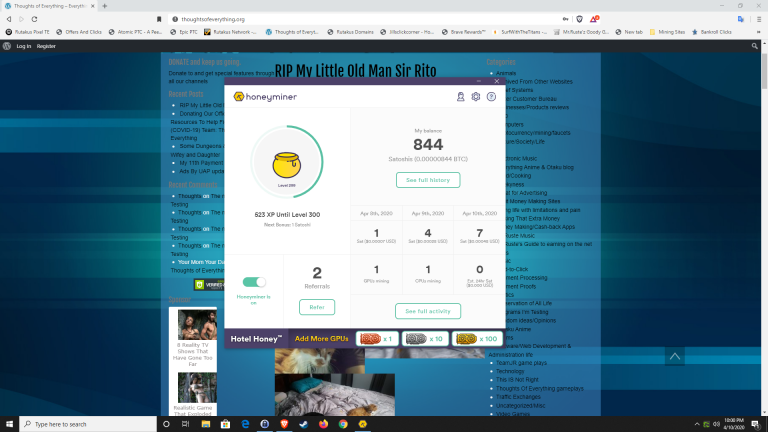Screen dimensions: 768x432
Task: Click the address bar URL field
Action: click(362, 19)
